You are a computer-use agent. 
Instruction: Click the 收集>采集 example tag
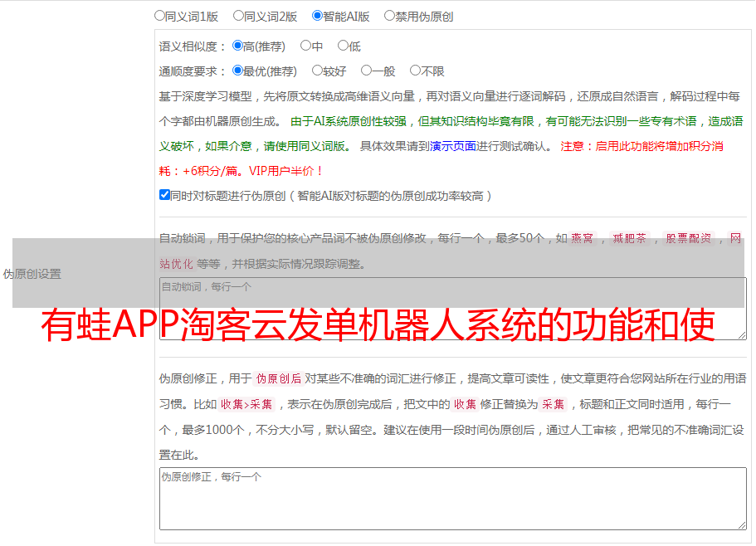[246, 405]
